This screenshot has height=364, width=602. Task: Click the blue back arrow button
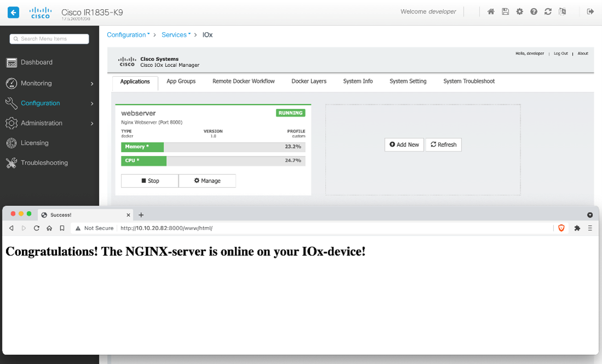pyautogui.click(x=14, y=12)
